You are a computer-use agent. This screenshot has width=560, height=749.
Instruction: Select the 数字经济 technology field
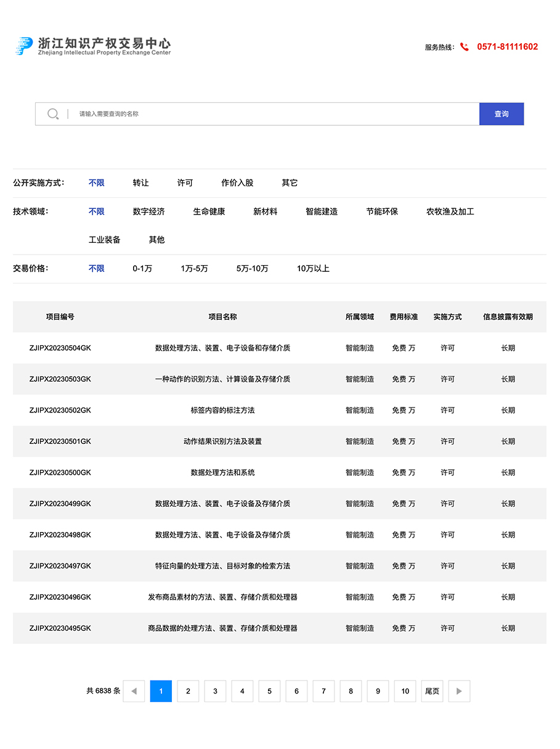(148, 211)
